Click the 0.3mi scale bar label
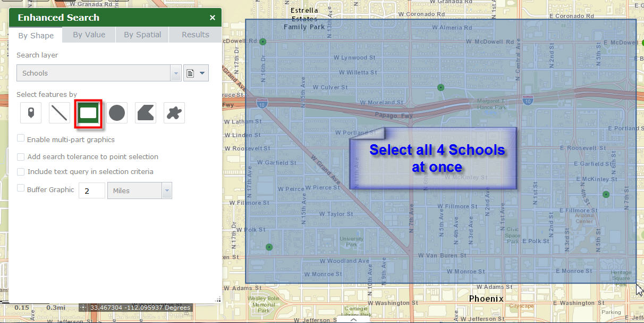 pyautogui.click(x=56, y=308)
